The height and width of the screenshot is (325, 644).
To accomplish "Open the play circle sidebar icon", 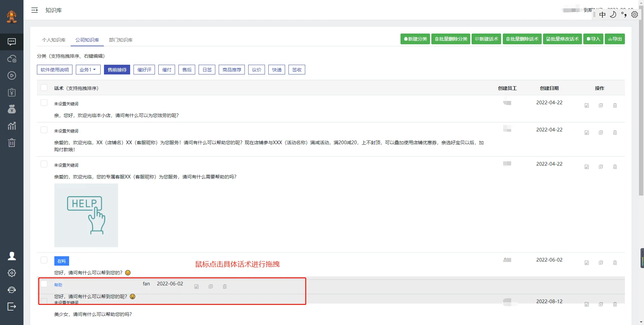I will (12, 75).
